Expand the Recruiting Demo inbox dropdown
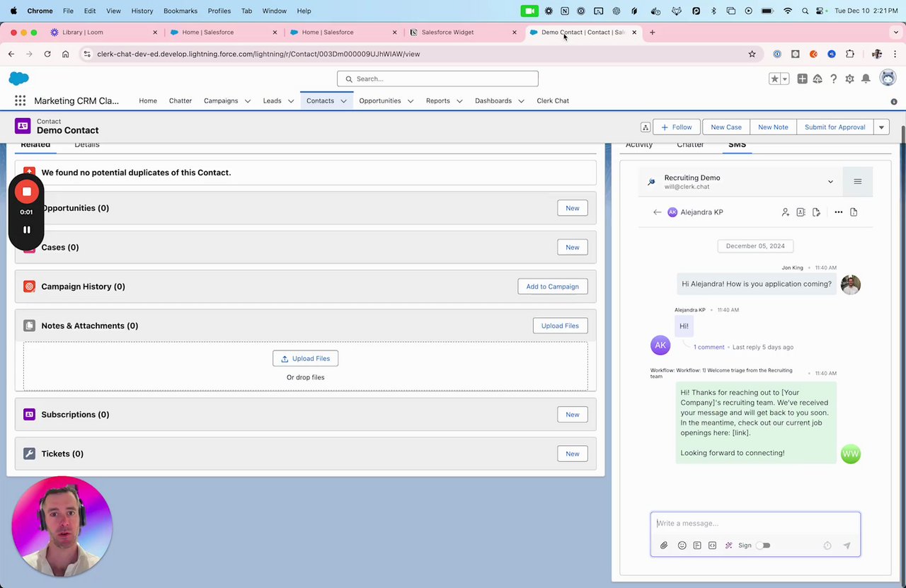 point(830,182)
